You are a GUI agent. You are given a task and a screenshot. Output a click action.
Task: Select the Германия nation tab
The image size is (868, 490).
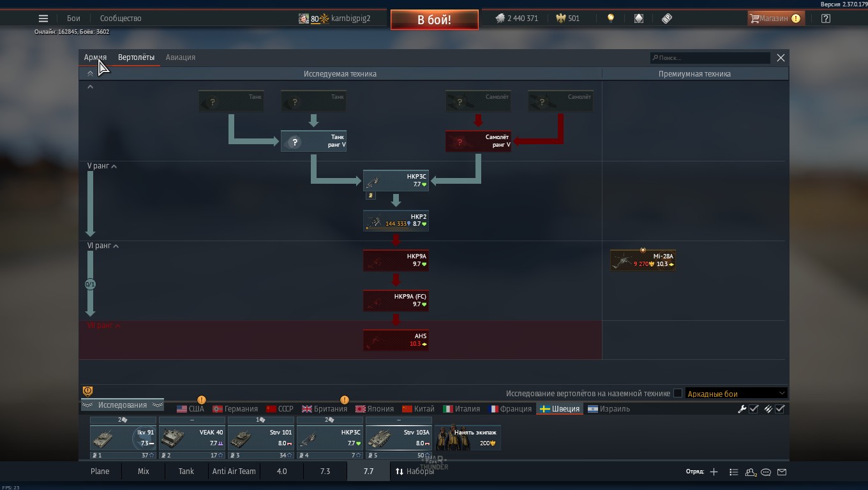point(235,409)
